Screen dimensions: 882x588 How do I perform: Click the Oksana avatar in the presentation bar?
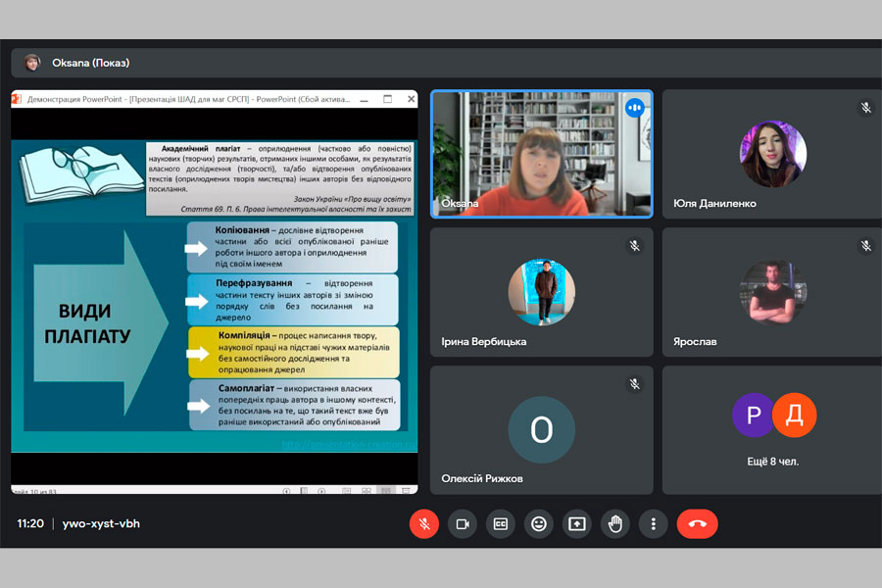(x=32, y=63)
